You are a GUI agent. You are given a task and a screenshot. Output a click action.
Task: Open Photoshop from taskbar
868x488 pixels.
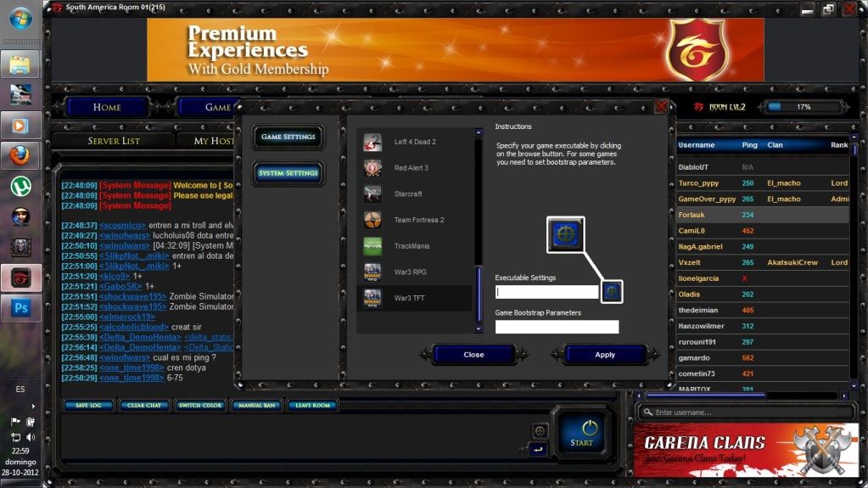[x=20, y=308]
